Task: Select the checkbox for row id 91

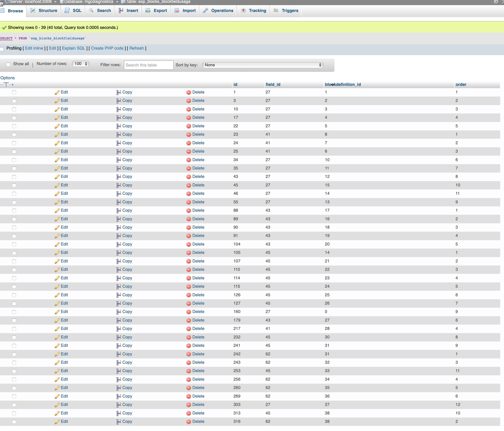Action: (x=14, y=236)
